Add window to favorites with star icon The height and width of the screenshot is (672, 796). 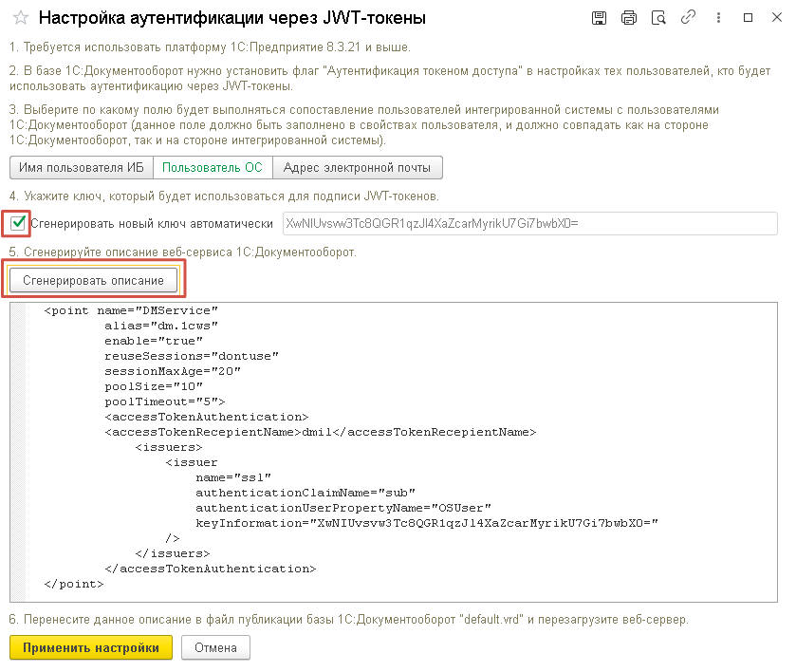click(20, 18)
